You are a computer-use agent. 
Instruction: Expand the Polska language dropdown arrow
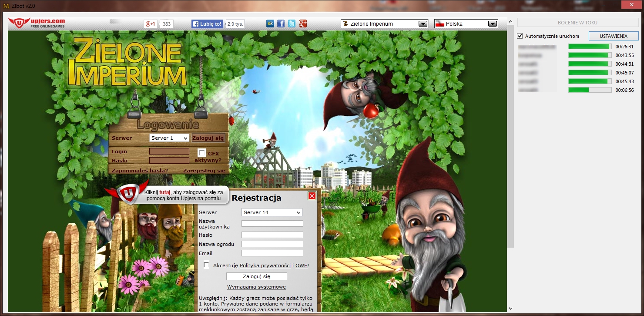[x=492, y=24]
